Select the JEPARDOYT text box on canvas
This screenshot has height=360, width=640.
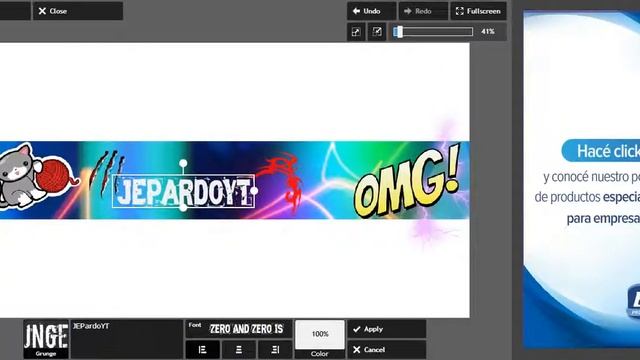click(184, 191)
